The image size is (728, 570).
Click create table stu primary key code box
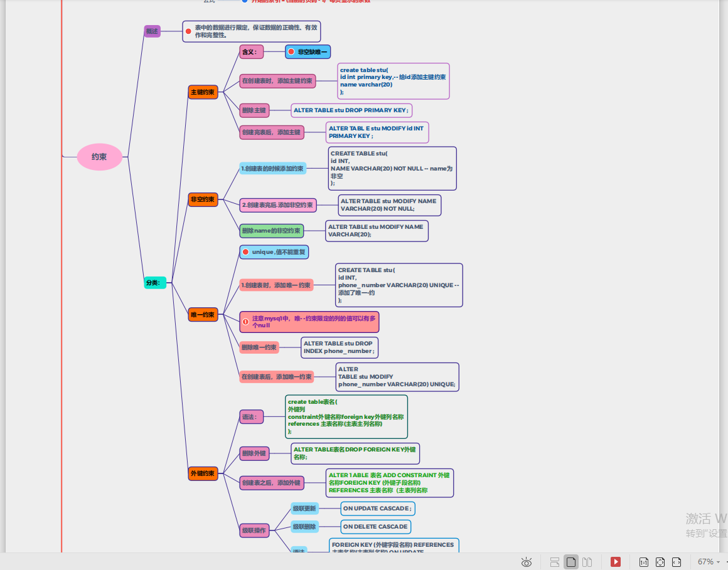393,81
